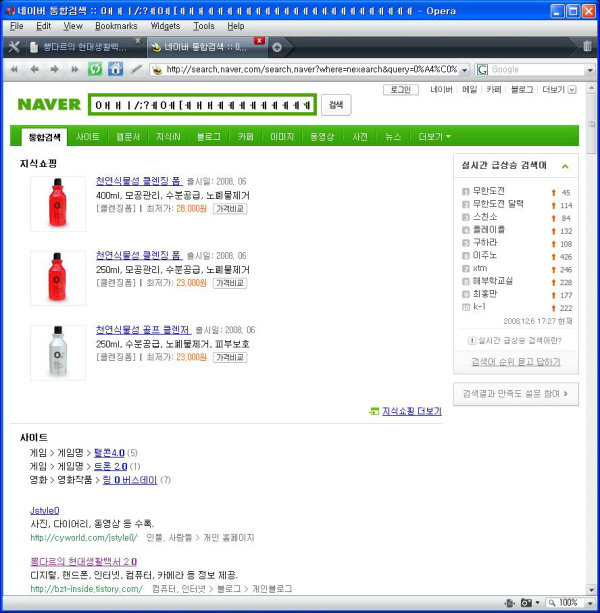
Task: Click the 검색 search button
Action: click(336, 105)
